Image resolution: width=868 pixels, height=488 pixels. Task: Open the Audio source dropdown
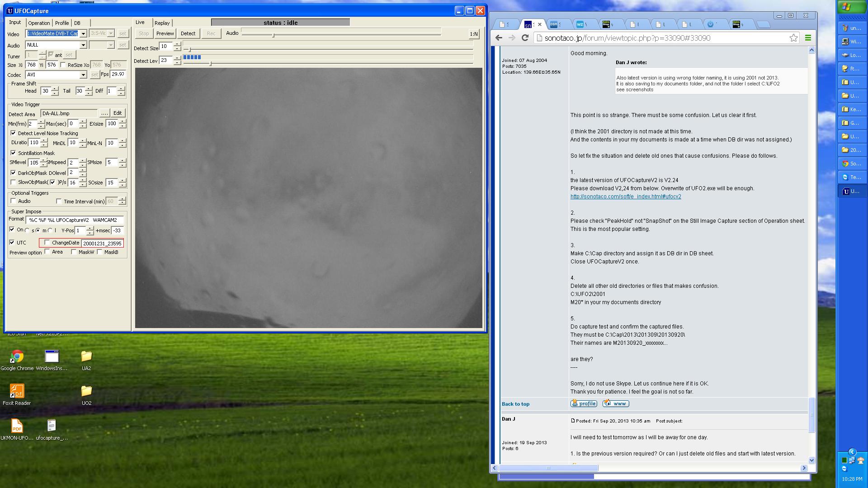coord(83,45)
